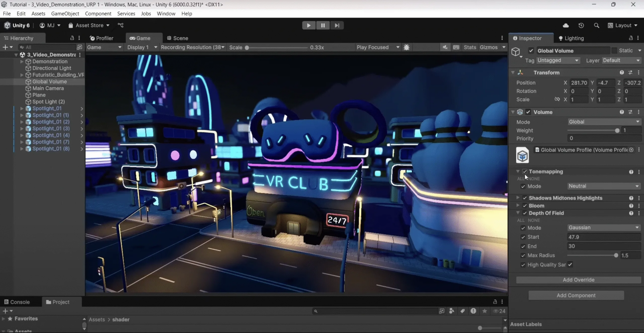This screenshot has height=333, width=644.
Task: Open the GameObject menu
Action: [65, 14]
